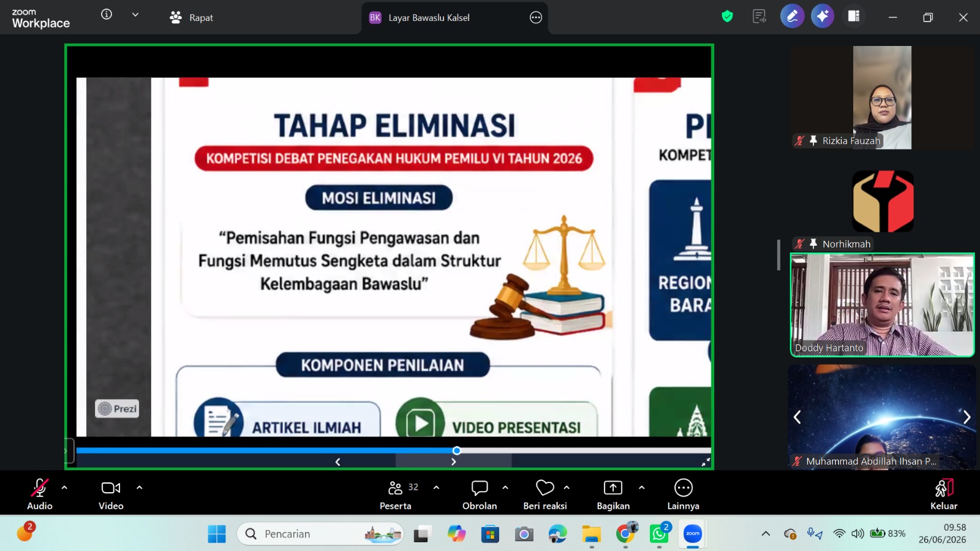Select Rizkia Fauzah video thumbnail

(882, 97)
